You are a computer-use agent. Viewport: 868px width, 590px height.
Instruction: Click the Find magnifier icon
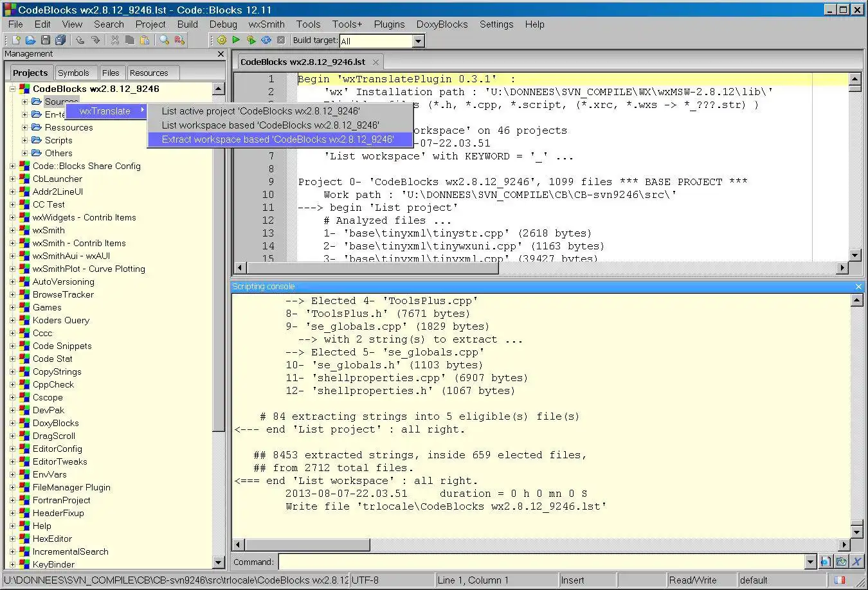(x=165, y=40)
